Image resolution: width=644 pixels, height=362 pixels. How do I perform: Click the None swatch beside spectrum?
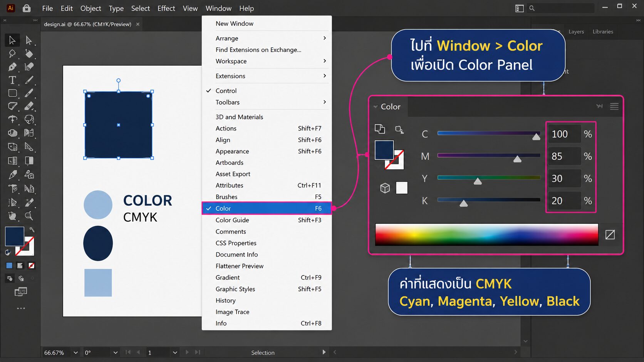(610, 234)
